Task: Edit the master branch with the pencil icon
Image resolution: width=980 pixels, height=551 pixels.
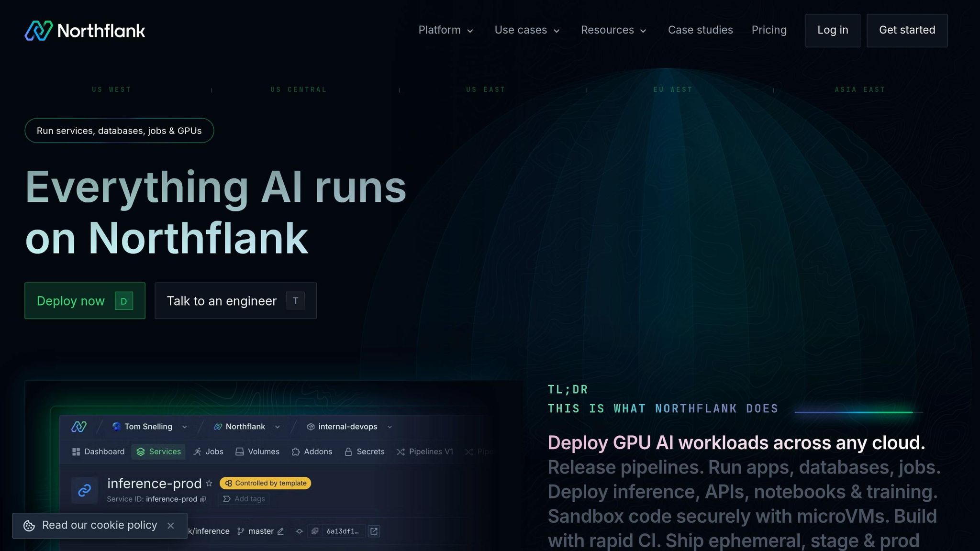Action: pos(281,531)
